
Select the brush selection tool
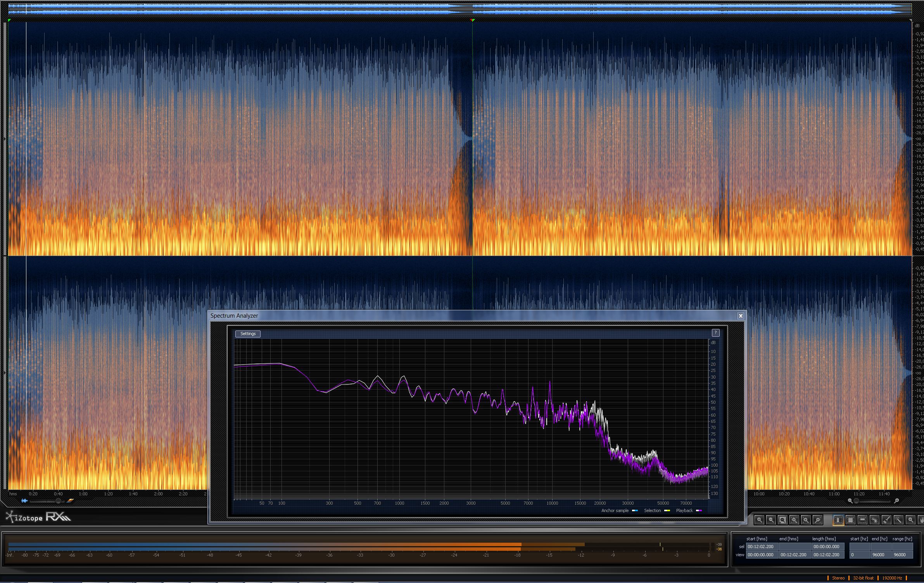pos(886,520)
